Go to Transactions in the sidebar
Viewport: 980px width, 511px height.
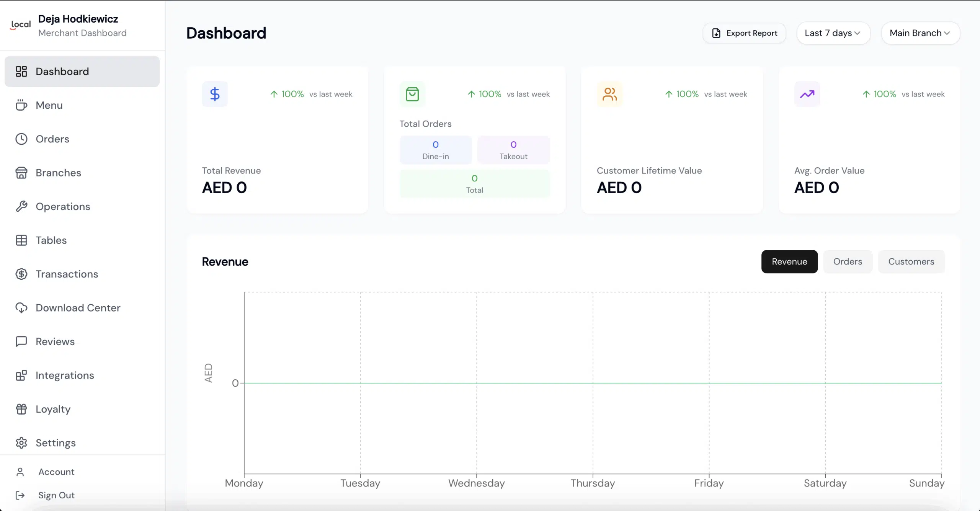pos(67,274)
